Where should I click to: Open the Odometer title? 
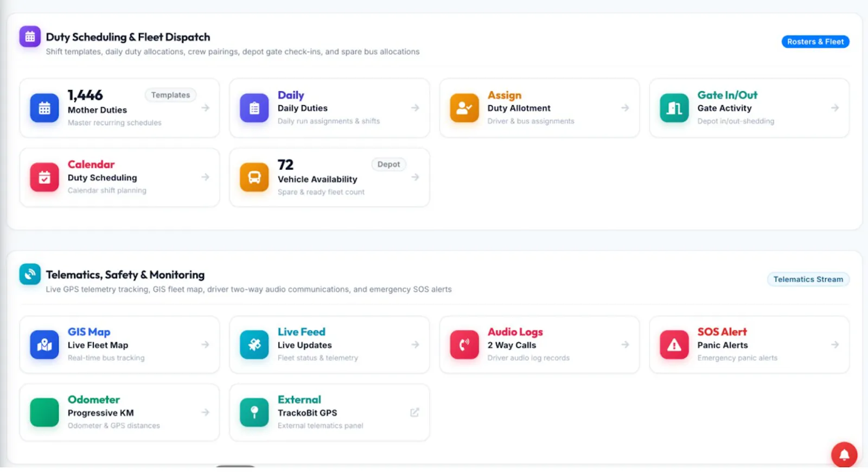point(94,399)
